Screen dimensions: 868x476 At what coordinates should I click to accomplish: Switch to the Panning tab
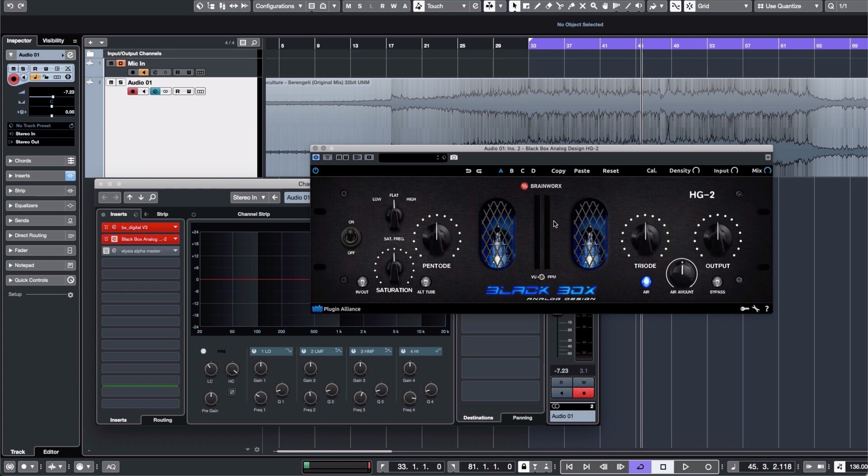[522, 418]
